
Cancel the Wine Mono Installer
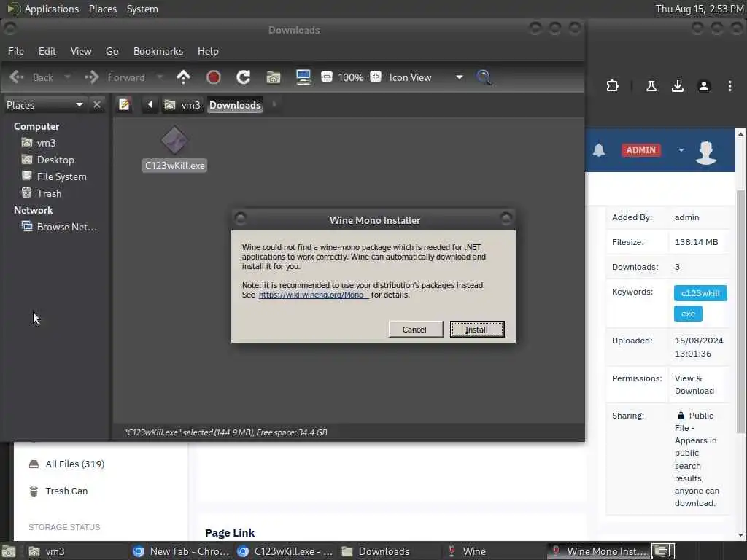415,329
